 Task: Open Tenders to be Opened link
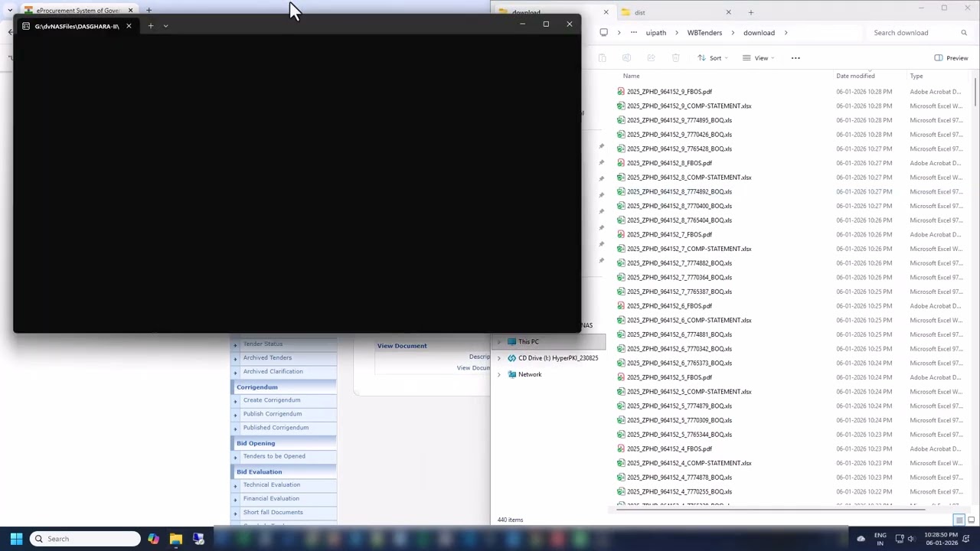pos(274,456)
